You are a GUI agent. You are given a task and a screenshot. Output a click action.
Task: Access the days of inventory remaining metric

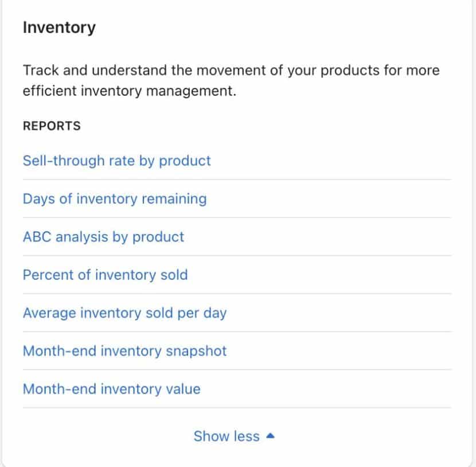[115, 199]
